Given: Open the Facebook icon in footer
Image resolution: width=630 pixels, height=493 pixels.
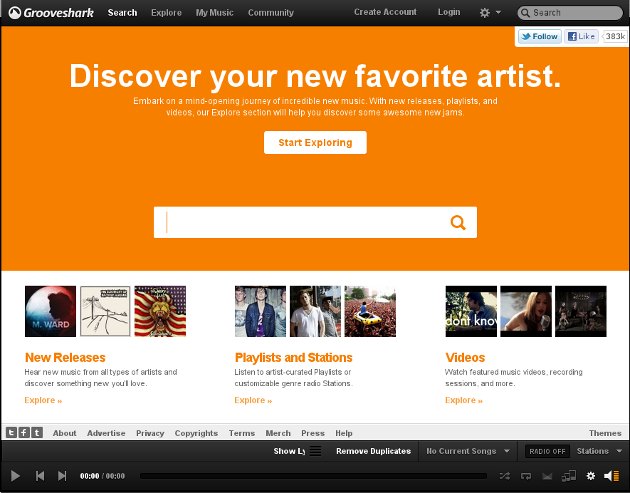Looking at the screenshot, I should (x=24, y=432).
